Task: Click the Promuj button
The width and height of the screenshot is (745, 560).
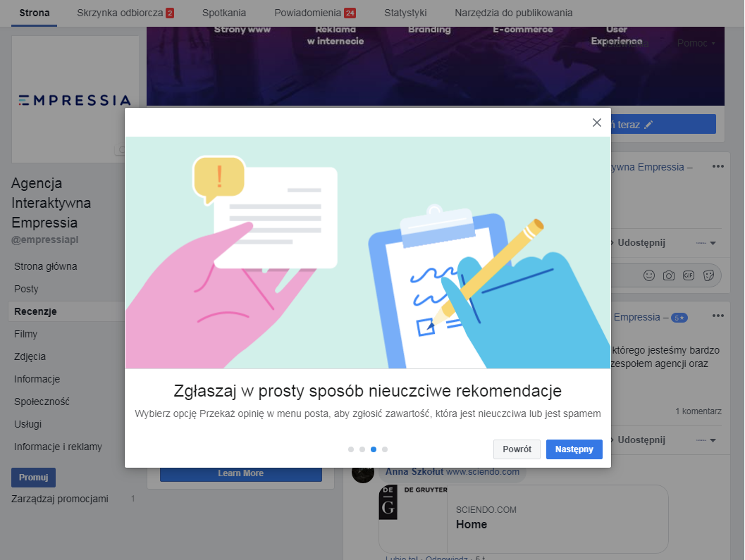Action: (x=33, y=478)
